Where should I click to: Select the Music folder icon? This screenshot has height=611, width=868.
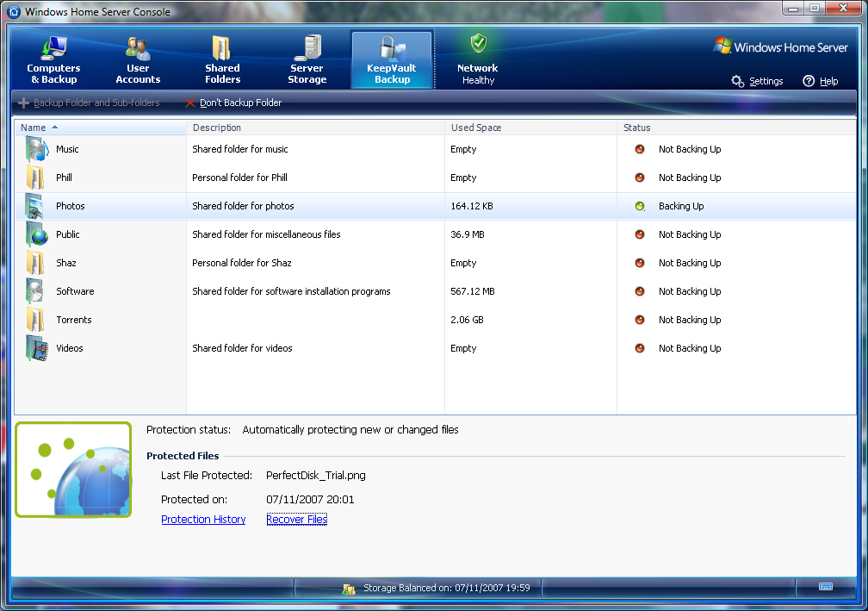36,150
